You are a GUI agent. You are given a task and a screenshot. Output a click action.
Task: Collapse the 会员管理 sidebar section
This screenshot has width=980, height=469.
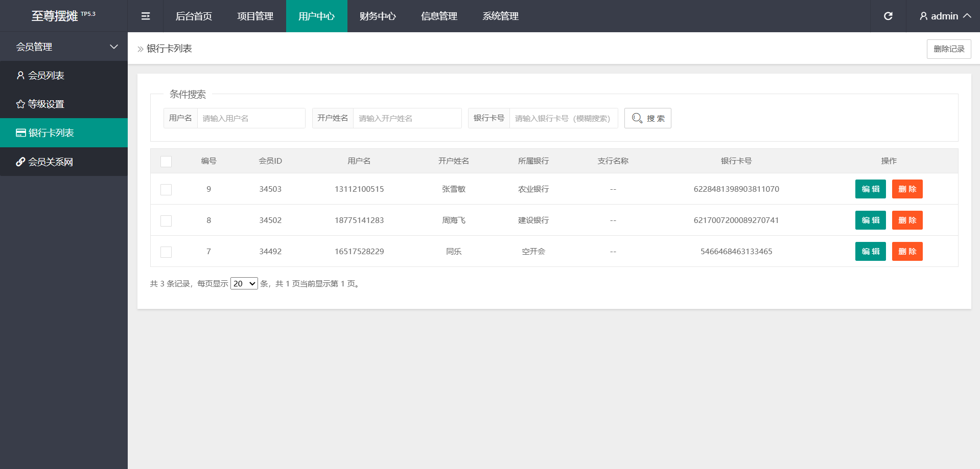pos(113,47)
